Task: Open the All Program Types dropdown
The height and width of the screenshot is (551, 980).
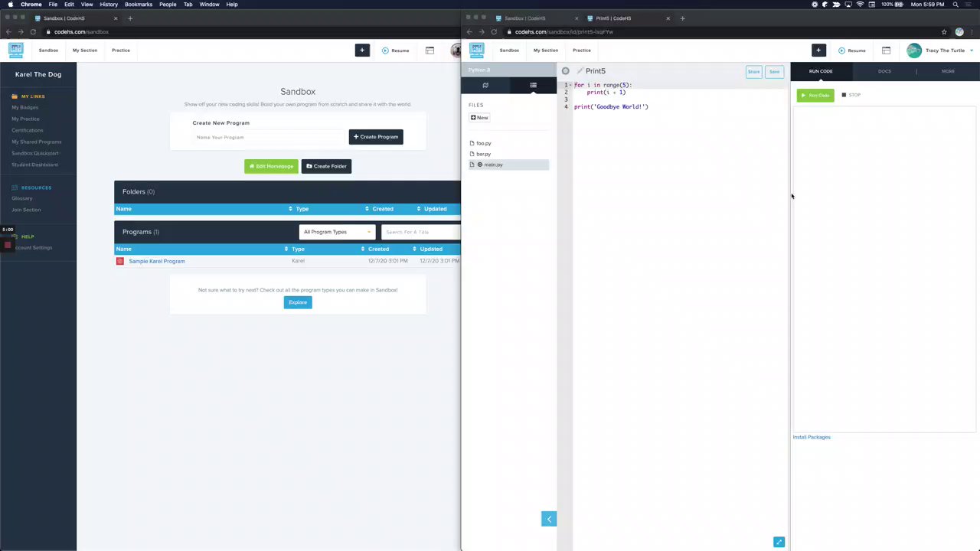Action: click(338, 232)
